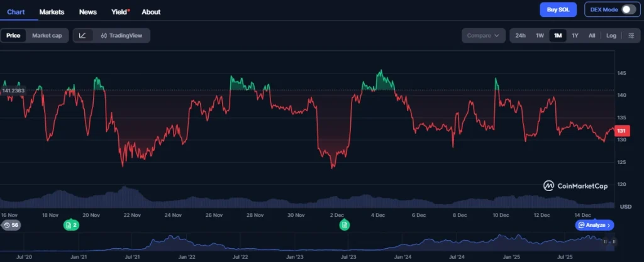This screenshot has width=644, height=262.
Task: Open the green news marker with 2
Action: (x=71, y=225)
